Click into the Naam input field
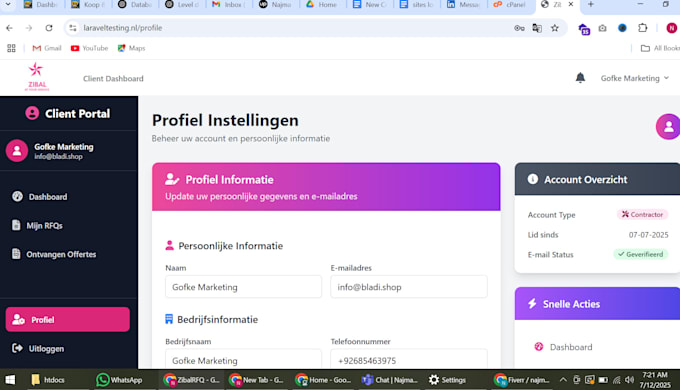The image size is (680, 390). point(243,287)
